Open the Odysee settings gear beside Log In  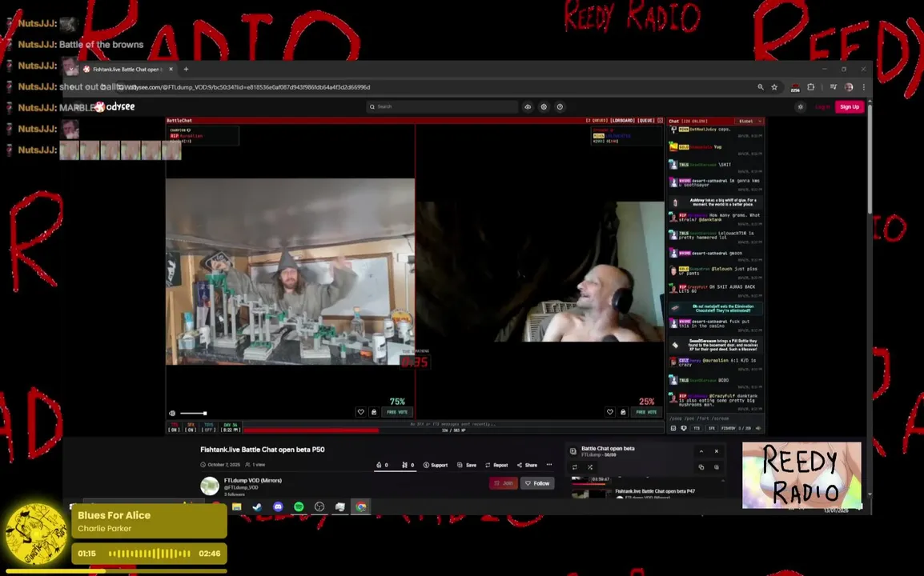[x=800, y=106]
